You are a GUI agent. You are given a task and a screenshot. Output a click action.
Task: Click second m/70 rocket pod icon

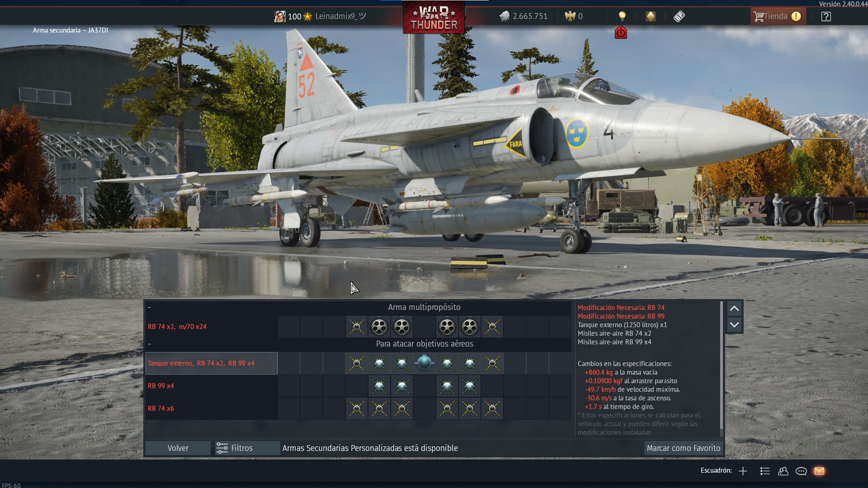tap(401, 327)
